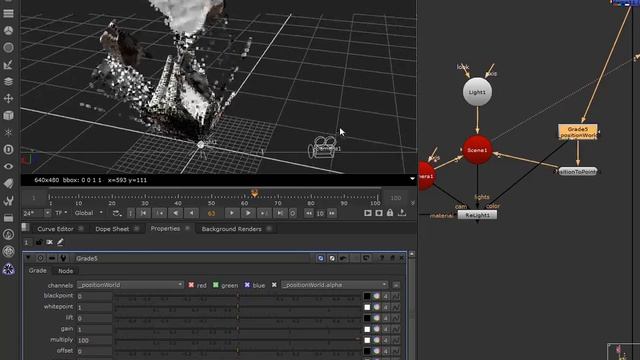
Task: Open the Global frame range dropdown
Action: click(x=89, y=213)
